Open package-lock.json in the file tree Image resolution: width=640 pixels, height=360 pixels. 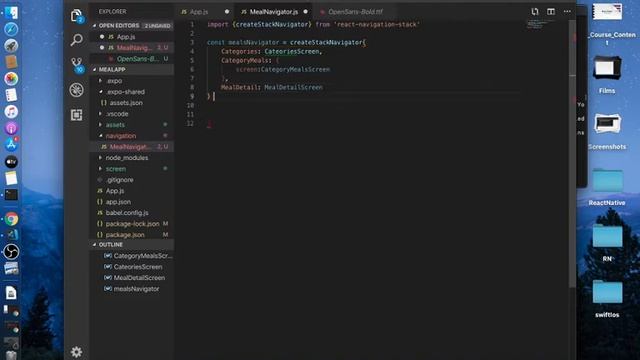[131, 224]
